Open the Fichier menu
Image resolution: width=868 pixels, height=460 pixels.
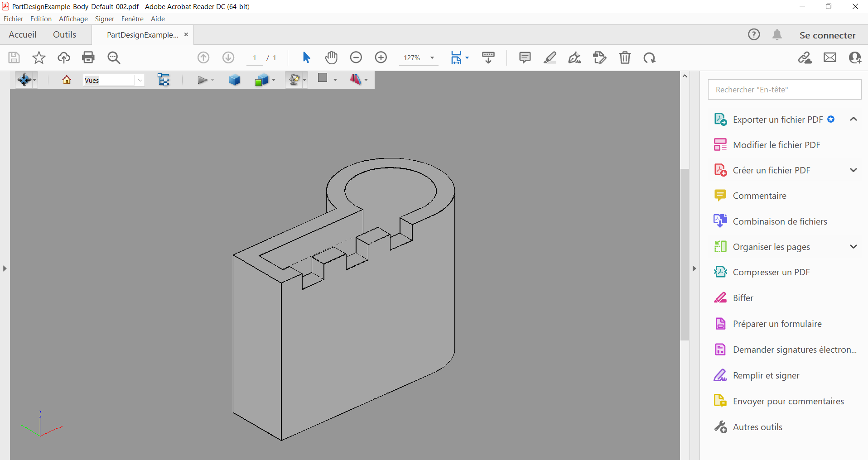[13, 19]
